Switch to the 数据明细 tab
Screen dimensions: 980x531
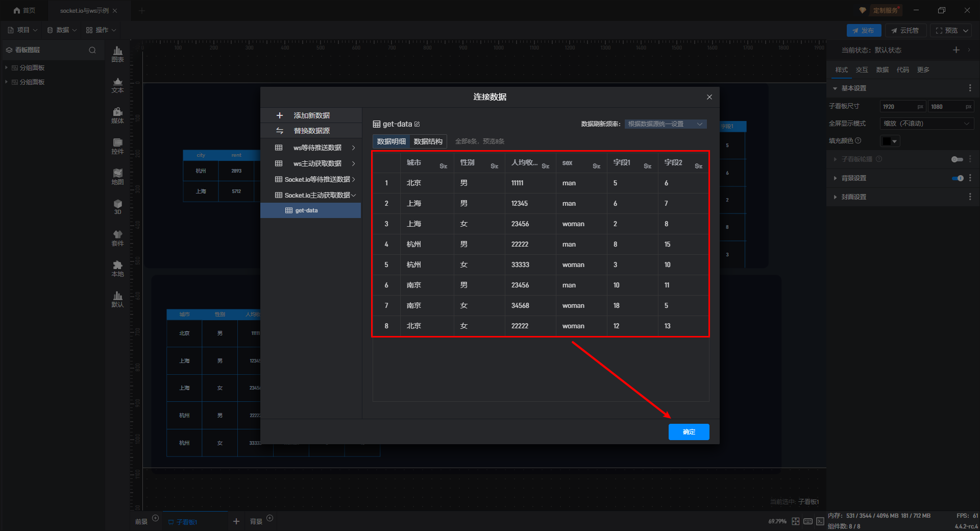tap(391, 141)
